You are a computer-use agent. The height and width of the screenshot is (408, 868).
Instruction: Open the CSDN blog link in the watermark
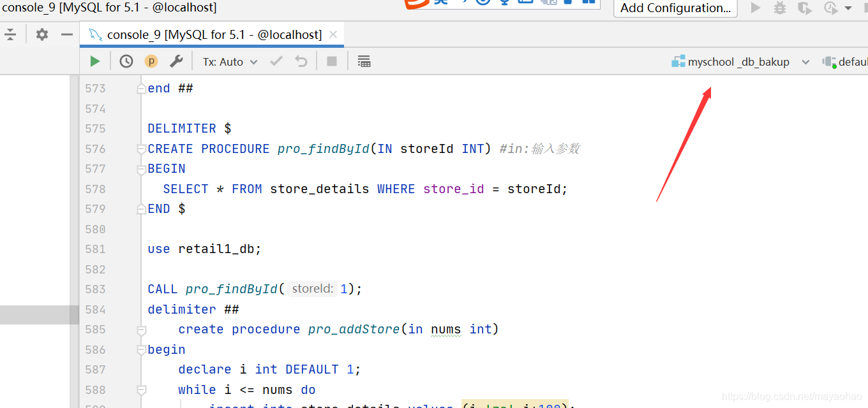(791, 395)
